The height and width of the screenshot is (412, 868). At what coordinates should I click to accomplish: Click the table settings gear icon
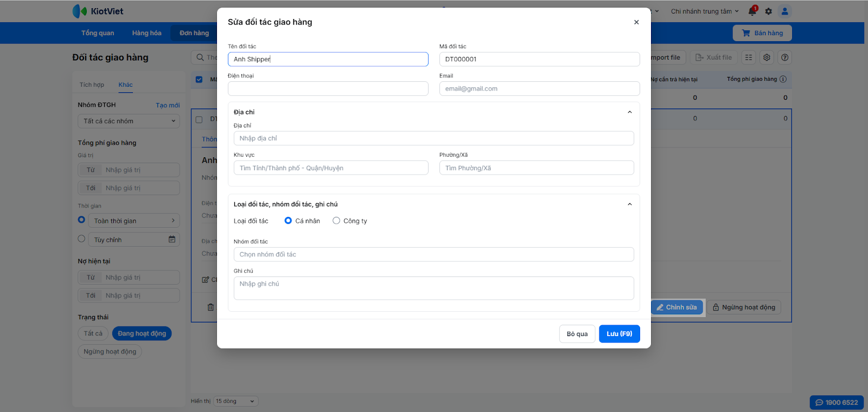click(767, 57)
